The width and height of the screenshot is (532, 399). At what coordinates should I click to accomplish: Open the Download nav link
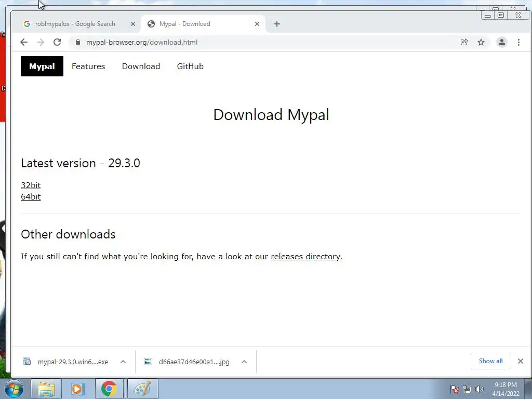141,66
